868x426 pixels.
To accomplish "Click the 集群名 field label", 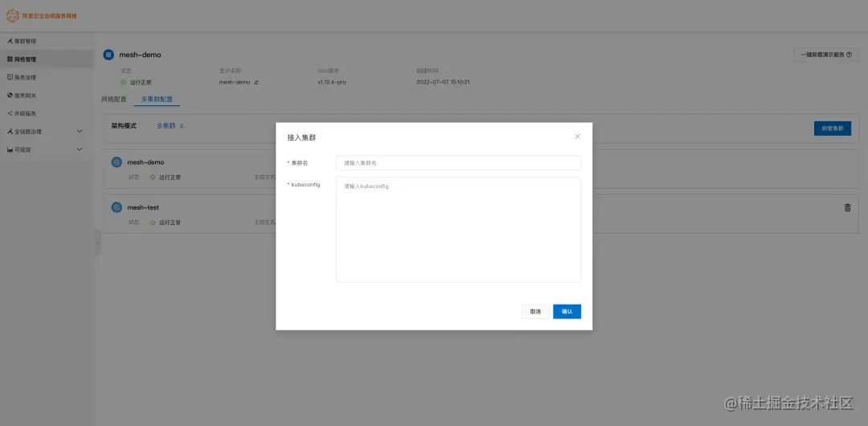I will pyautogui.click(x=300, y=163).
